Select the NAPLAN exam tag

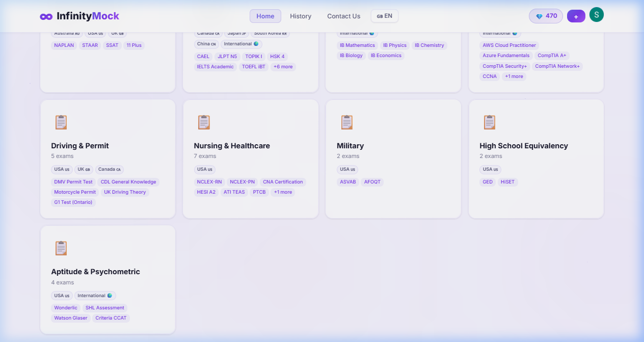pos(64,45)
